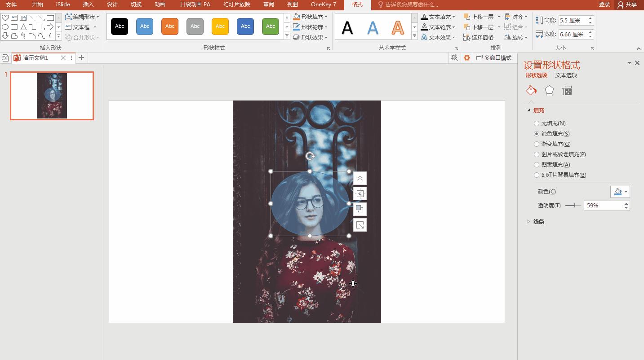Open the 编辑形状 (Edit Shape) menu

82,17
